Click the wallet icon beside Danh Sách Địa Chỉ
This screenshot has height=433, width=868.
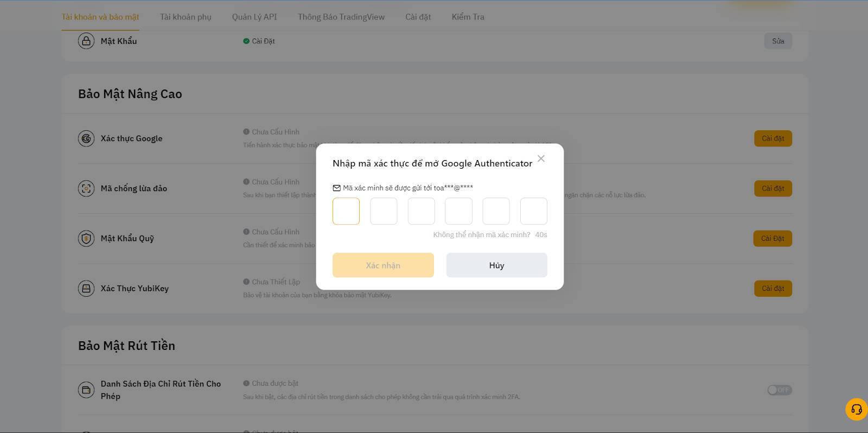[x=86, y=390]
